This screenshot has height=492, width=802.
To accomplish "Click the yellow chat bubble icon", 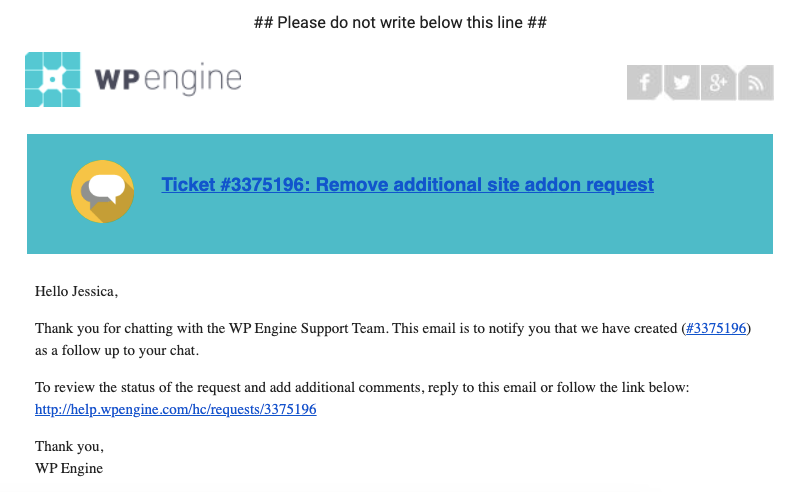I will click(x=103, y=190).
